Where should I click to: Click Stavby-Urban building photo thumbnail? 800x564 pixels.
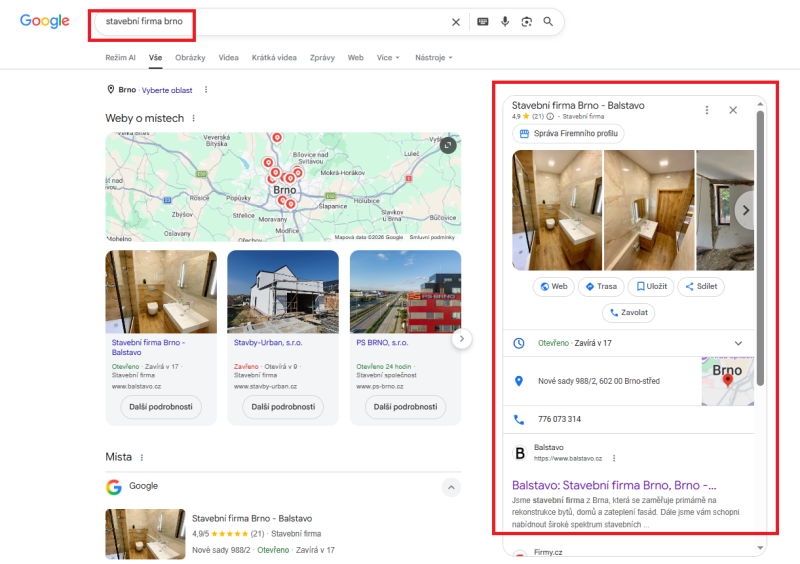[x=283, y=291]
